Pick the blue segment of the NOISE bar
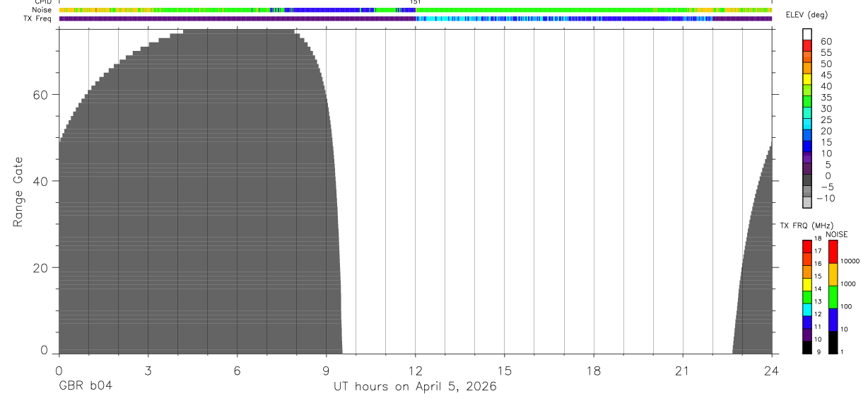868x401 pixels. tap(833, 320)
